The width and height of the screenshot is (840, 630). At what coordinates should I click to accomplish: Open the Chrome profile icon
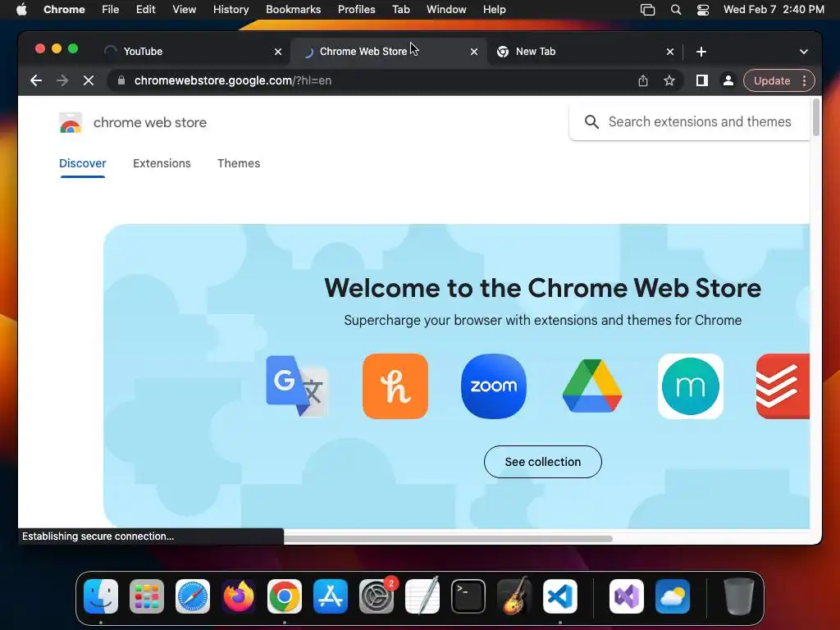click(x=728, y=80)
